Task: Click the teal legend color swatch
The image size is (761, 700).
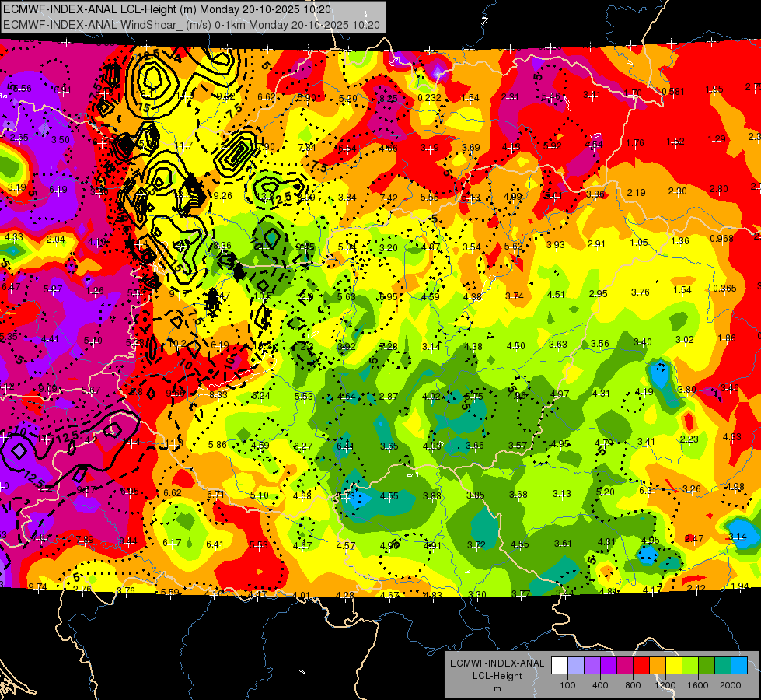Action: (x=723, y=666)
